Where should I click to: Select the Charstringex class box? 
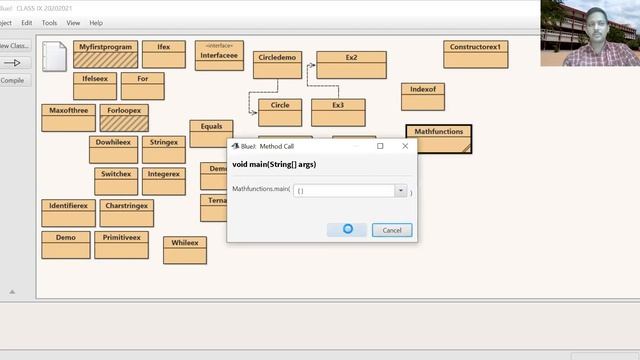coord(127,213)
